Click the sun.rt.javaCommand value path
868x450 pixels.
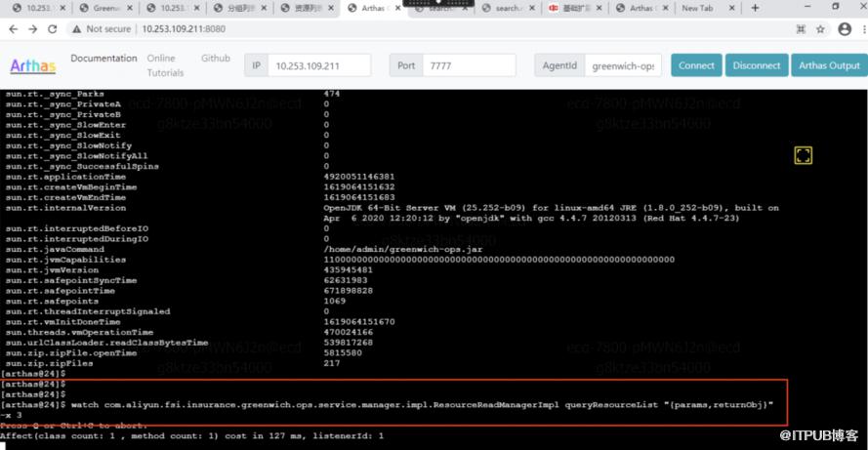pyautogui.click(x=402, y=249)
